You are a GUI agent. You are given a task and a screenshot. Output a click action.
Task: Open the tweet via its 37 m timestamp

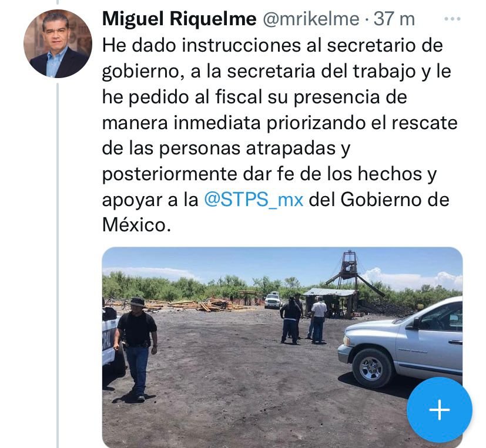(x=394, y=19)
